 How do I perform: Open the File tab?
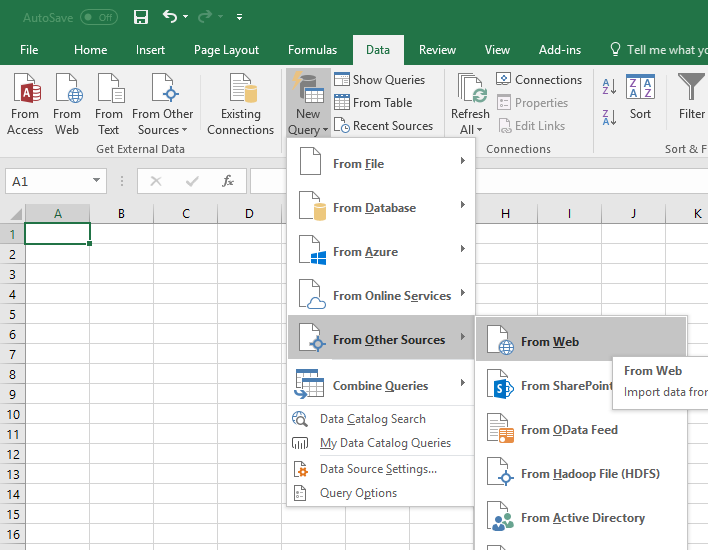tap(29, 50)
